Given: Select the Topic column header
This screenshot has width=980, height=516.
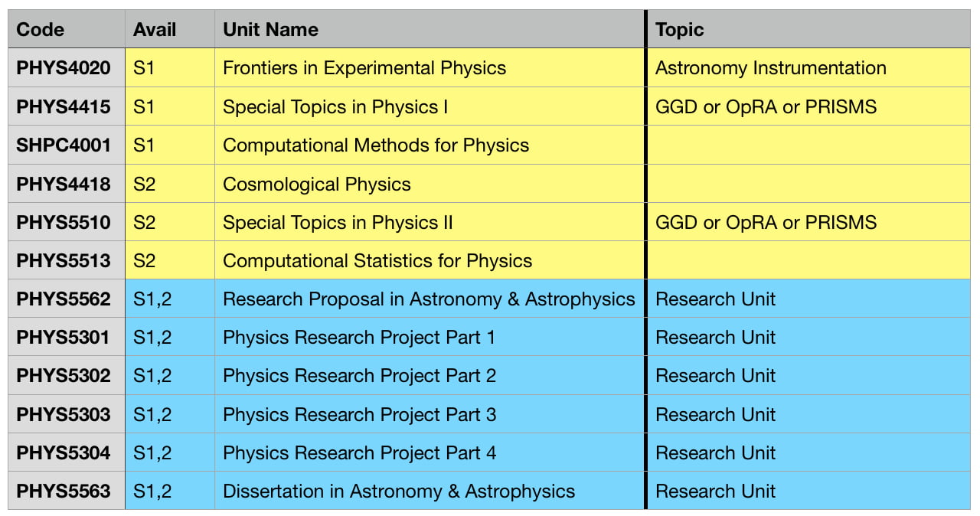Looking at the screenshot, I should coord(679,30).
